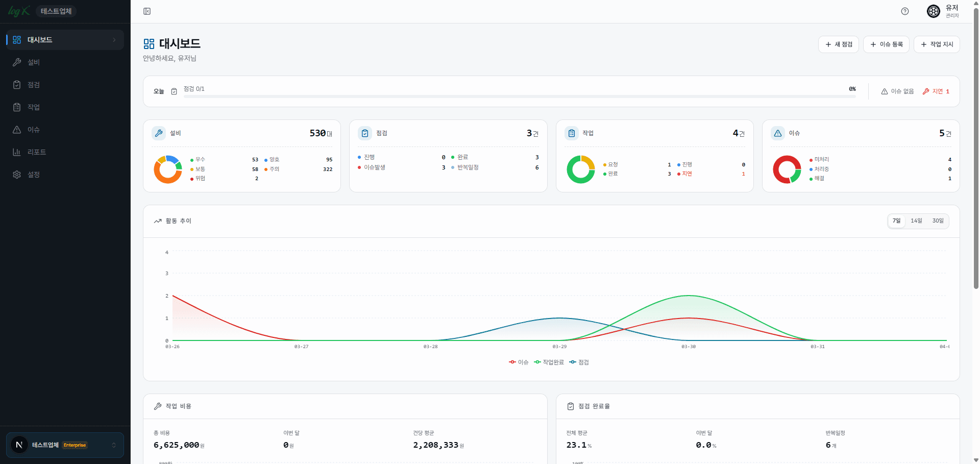980x464 pixels.
Task: Click the 이슈발생 3 inspection row
Action: [x=401, y=167]
